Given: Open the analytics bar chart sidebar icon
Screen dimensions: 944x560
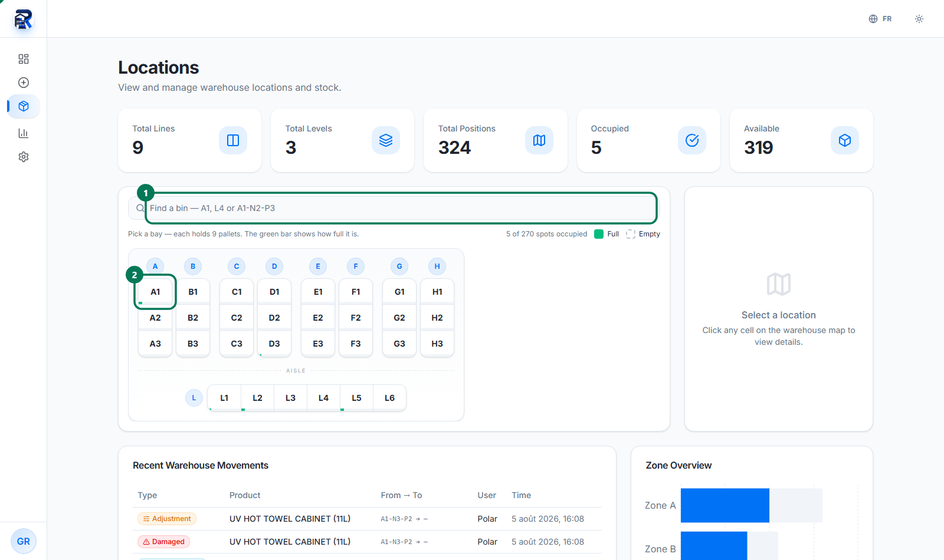Looking at the screenshot, I should coord(24,133).
